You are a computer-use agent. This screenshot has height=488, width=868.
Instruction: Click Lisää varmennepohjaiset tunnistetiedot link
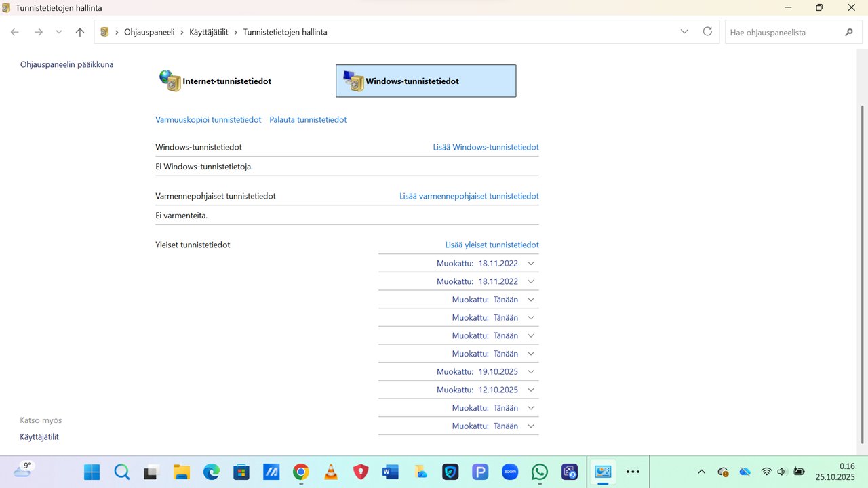click(x=469, y=196)
